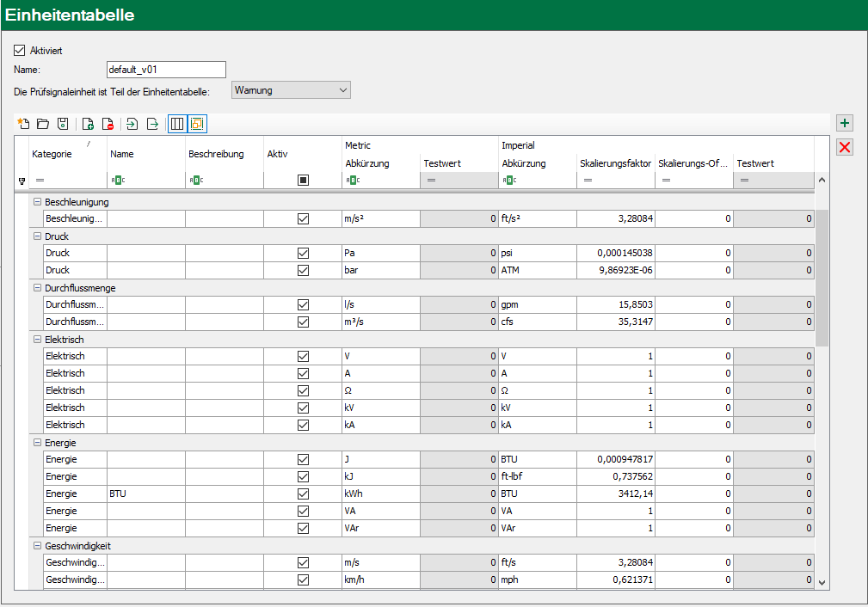Uncheck the Aktiviert checkbox
Screen dimensions: 868x607
click(x=20, y=51)
